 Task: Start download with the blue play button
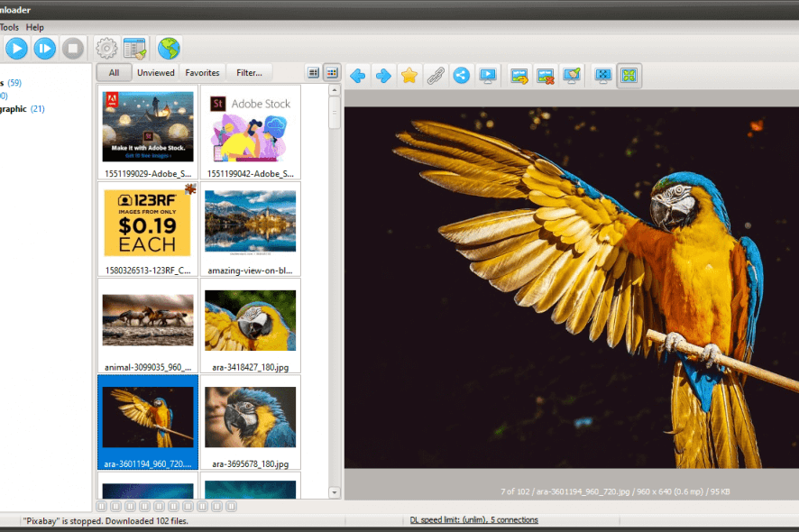(16, 49)
